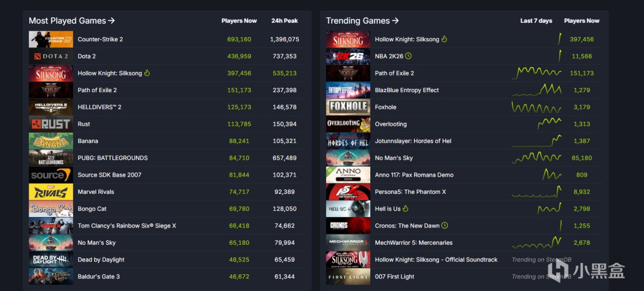Open the Marvel Rivals title link
Image resolution: width=644 pixels, height=291 pixels.
pos(96,192)
